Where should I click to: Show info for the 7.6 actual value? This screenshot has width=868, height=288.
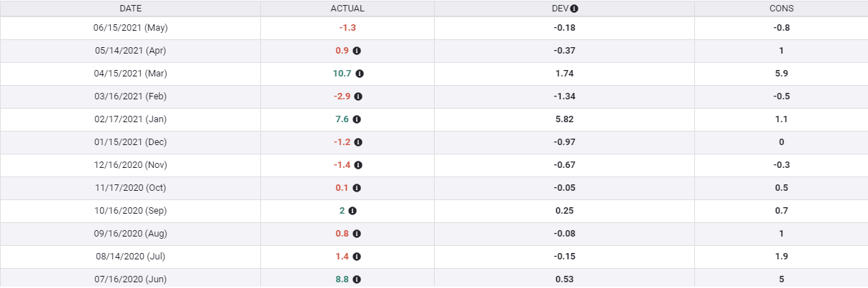357,119
